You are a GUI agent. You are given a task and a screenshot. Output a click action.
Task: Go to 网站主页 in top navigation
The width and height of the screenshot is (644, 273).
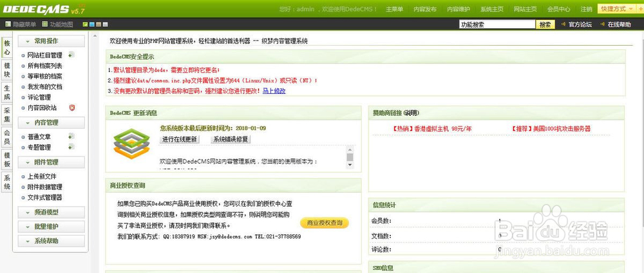pyautogui.click(x=525, y=9)
